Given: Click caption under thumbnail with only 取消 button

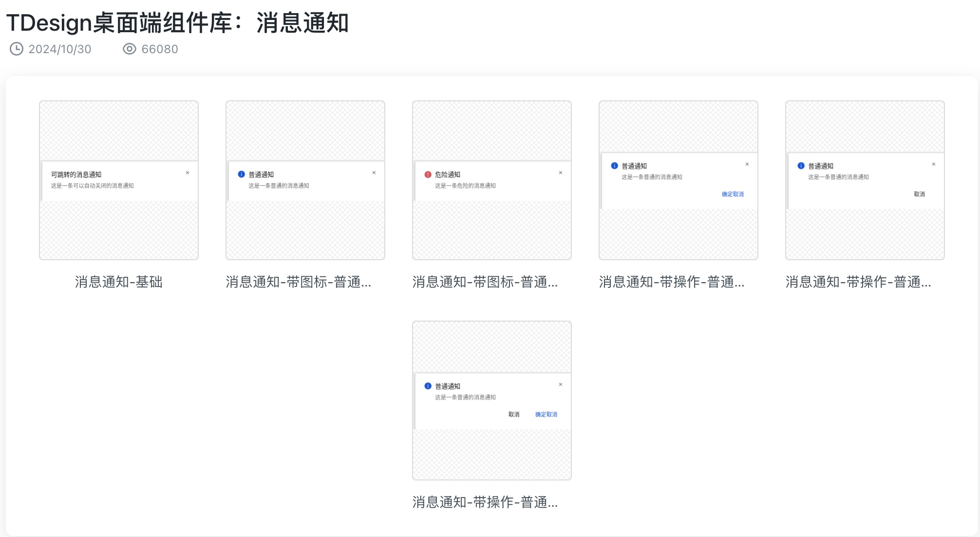Looking at the screenshot, I should click(x=858, y=282).
